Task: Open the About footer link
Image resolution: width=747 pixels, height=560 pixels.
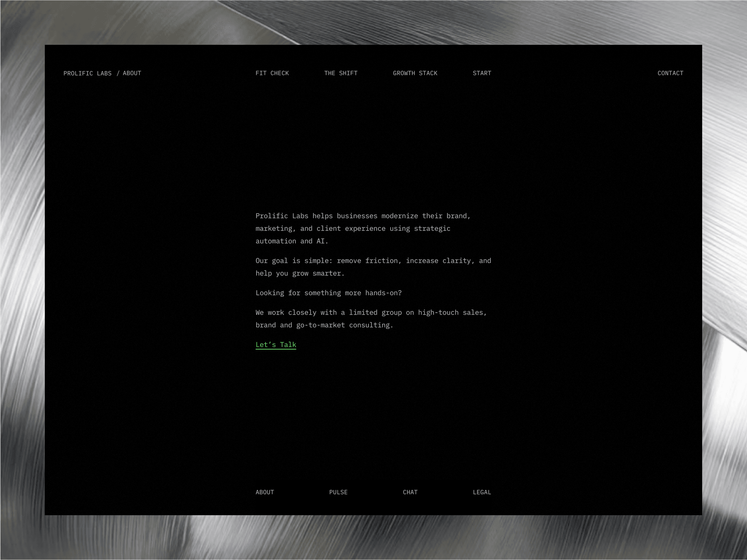Action: click(265, 492)
